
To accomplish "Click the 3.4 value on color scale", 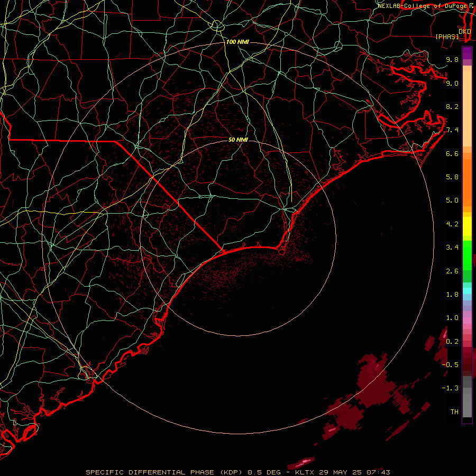I will [x=452, y=248].
